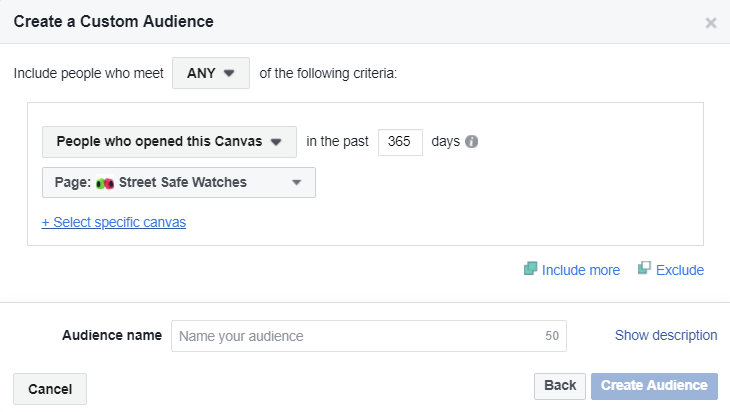Click the arrow on the Page dropdown
The height and width of the screenshot is (412, 730).
tap(296, 183)
